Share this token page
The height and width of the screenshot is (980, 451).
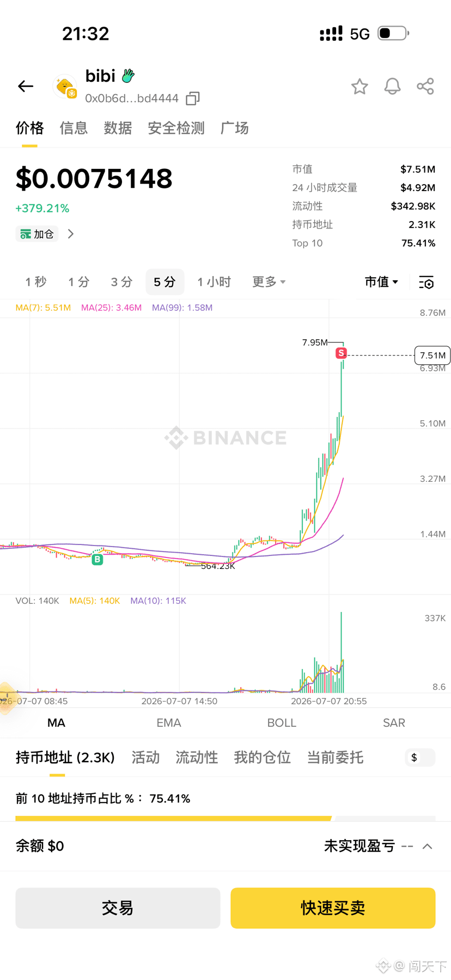pyautogui.click(x=425, y=87)
